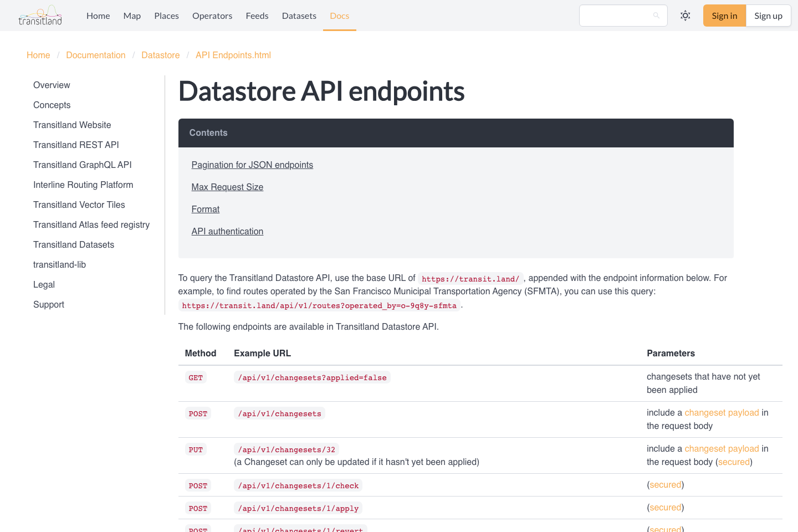The width and height of the screenshot is (798, 532).
Task: Switch to the Operators navigation tab
Action: pos(212,16)
